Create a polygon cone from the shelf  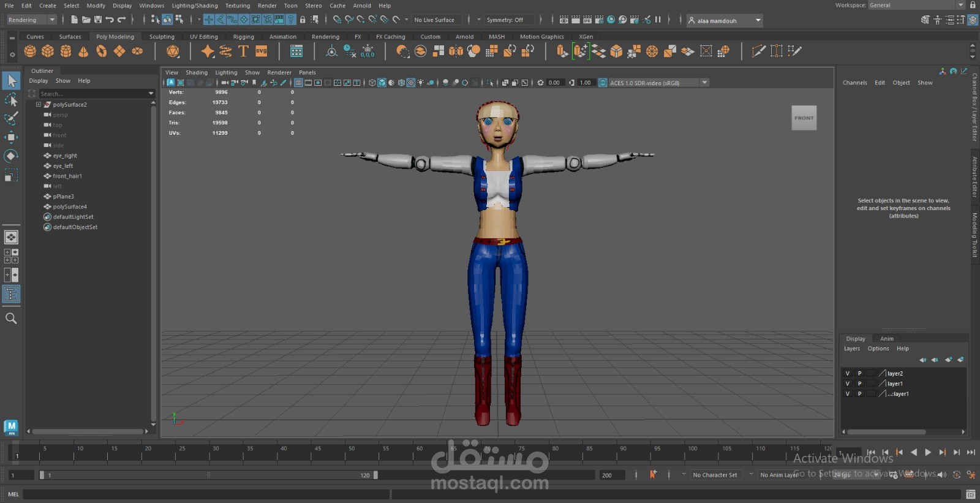point(83,51)
